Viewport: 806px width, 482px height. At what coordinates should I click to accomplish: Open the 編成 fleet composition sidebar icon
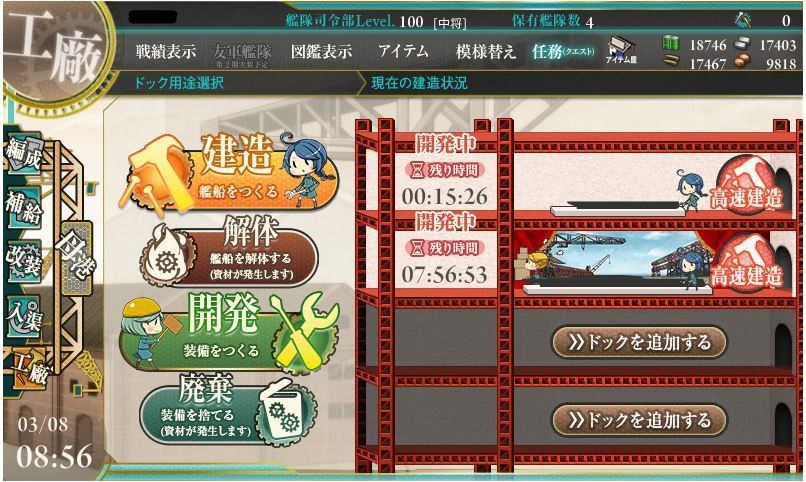[x=24, y=155]
